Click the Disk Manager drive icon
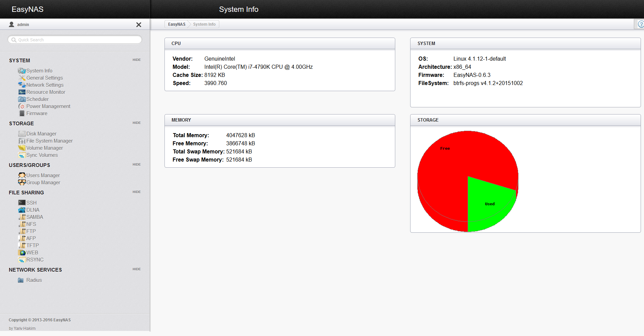The image size is (644, 336). coord(22,134)
